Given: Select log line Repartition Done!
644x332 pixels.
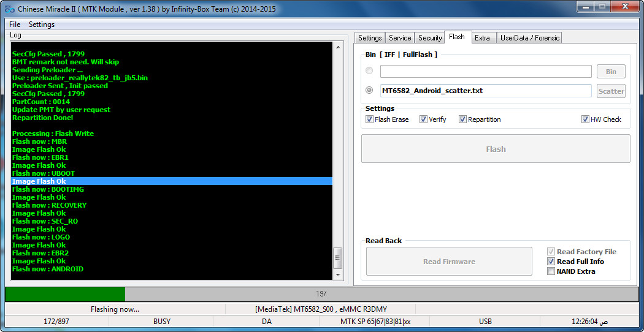Looking at the screenshot, I should click(43, 118).
